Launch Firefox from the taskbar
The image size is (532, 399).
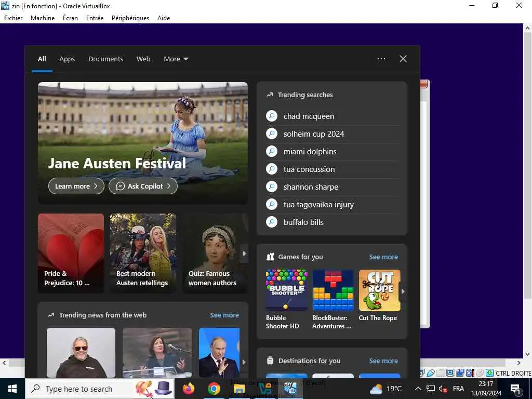pyautogui.click(x=189, y=389)
